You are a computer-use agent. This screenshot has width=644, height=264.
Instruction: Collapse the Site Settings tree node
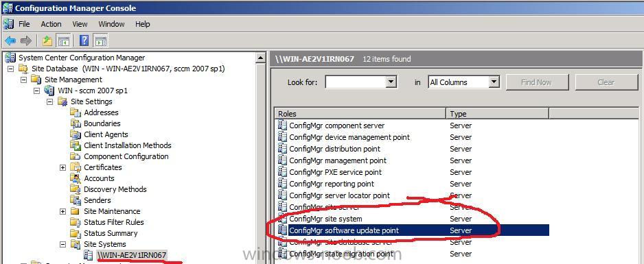coord(49,101)
